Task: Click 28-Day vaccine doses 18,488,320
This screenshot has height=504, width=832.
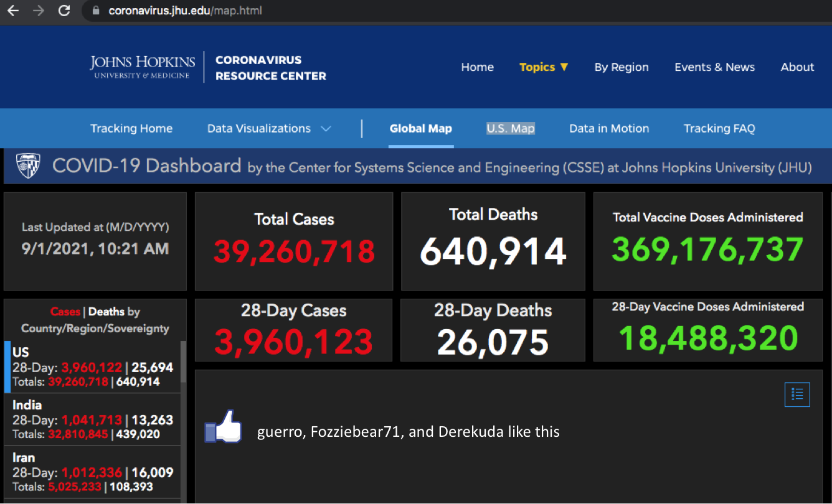Action: [x=708, y=338]
